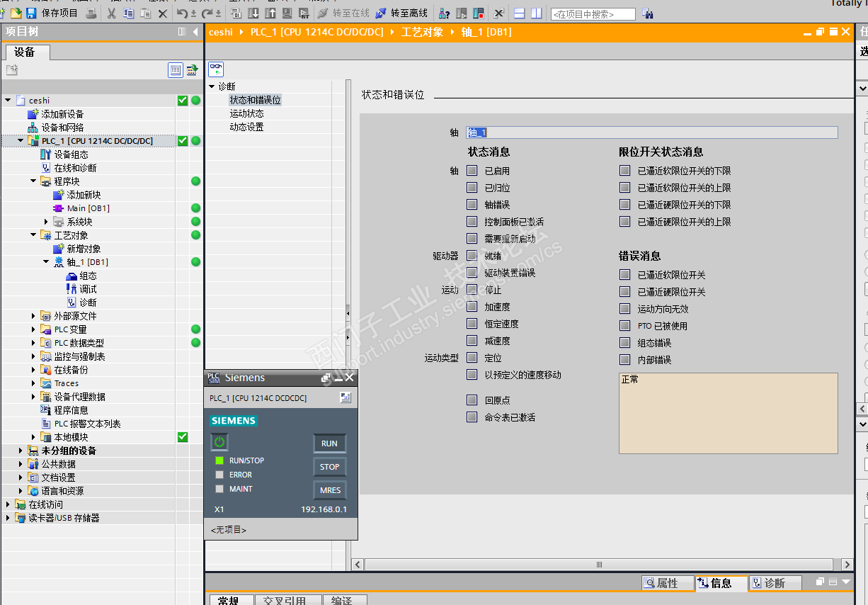
Task: Toggle the 已逼近硬限位开关的上限 checkbox
Action: [x=624, y=222]
